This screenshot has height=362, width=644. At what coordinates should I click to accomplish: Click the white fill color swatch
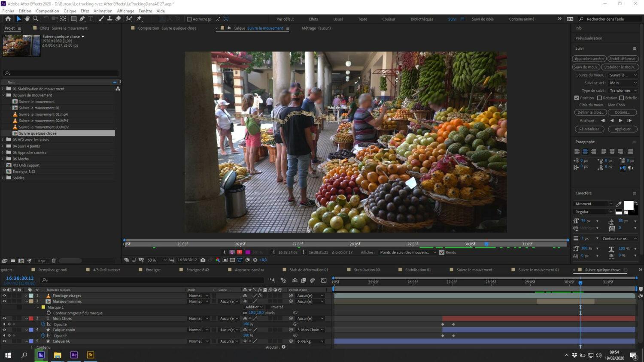(x=629, y=205)
